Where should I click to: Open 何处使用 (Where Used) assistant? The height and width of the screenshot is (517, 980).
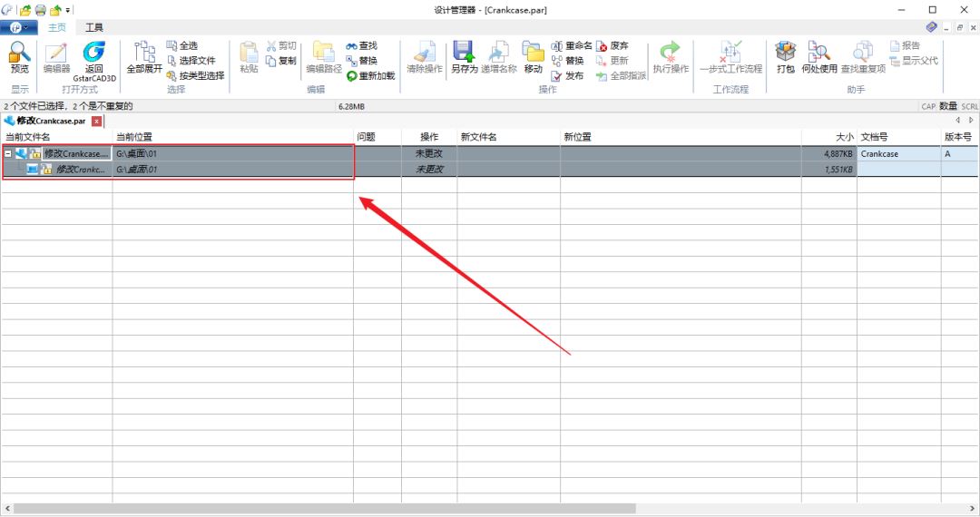pyautogui.click(x=818, y=56)
